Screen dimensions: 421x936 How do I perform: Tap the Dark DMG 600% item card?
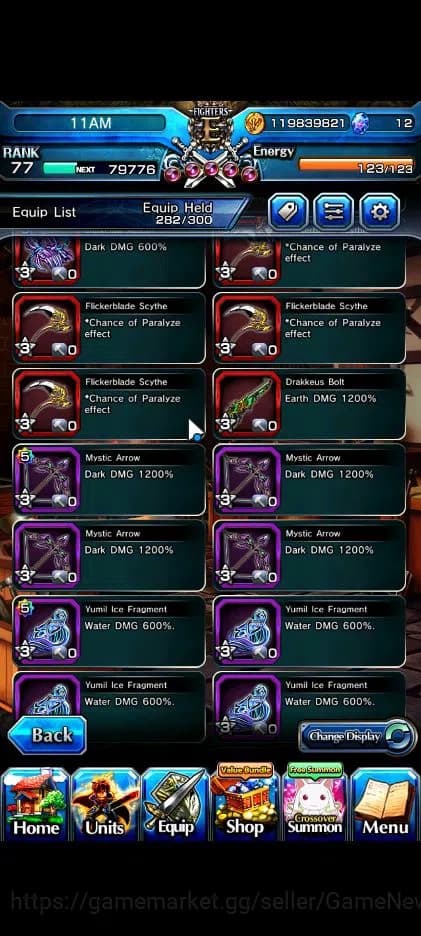(x=109, y=261)
